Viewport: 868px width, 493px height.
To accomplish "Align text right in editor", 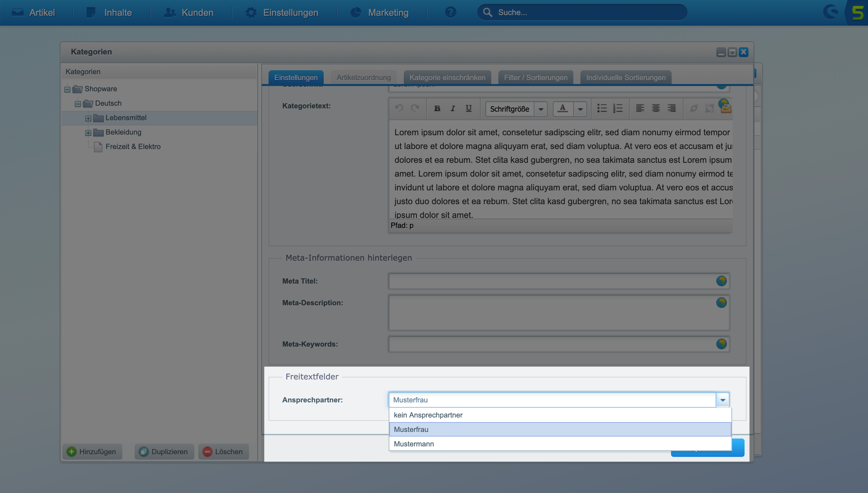I will tap(672, 108).
